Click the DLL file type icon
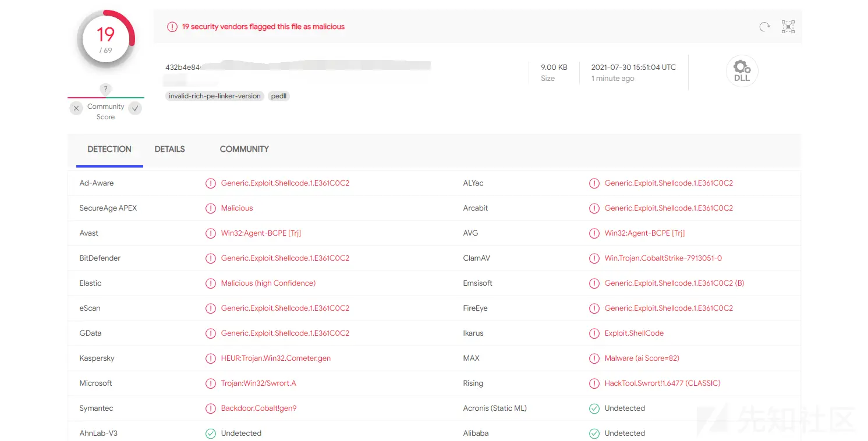This screenshot has height=441, width=868. coord(742,71)
